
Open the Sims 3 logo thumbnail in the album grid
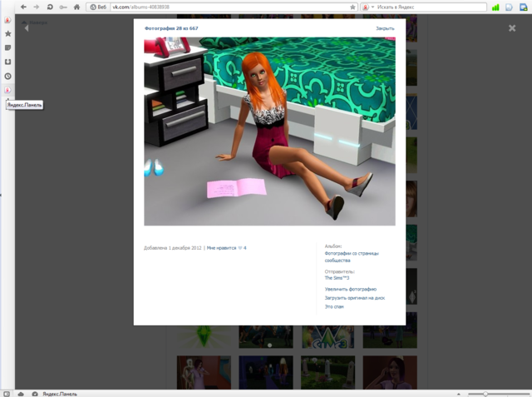point(328,336)
